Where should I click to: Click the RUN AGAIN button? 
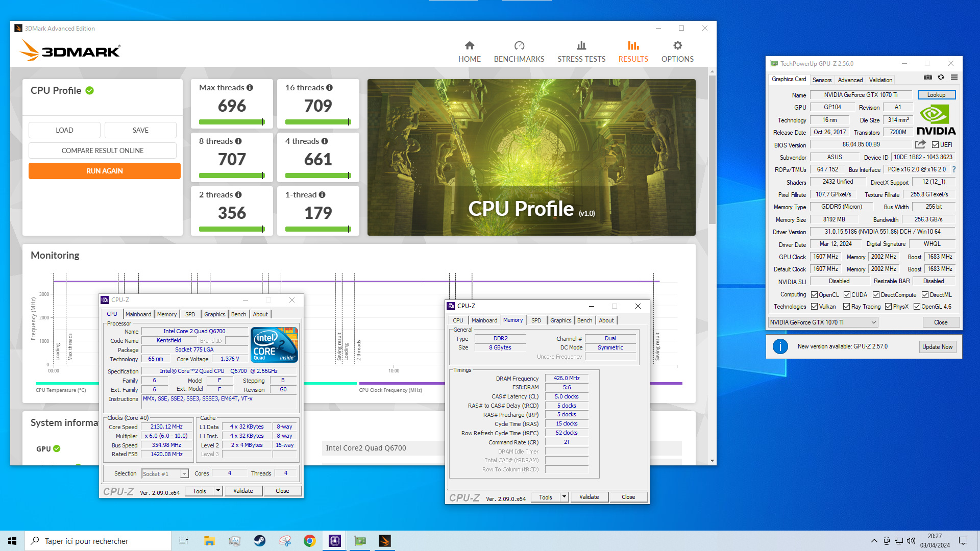tap(105, 171)
